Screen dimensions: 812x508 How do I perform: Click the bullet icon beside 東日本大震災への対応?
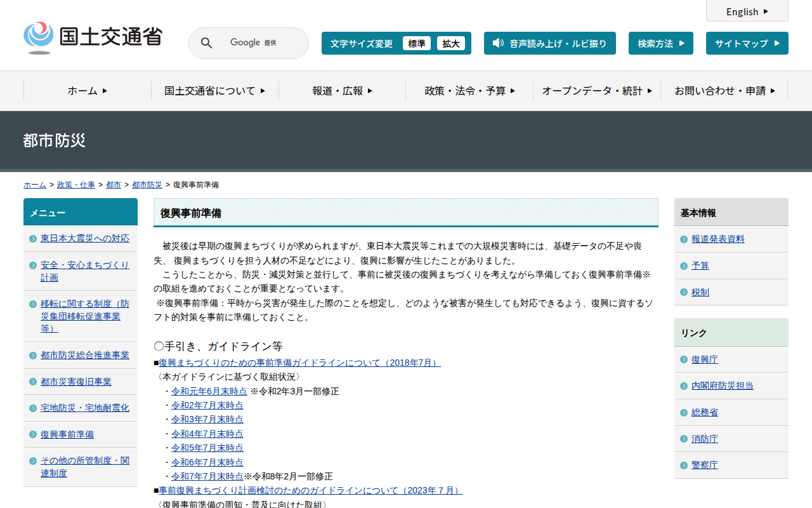33,239
